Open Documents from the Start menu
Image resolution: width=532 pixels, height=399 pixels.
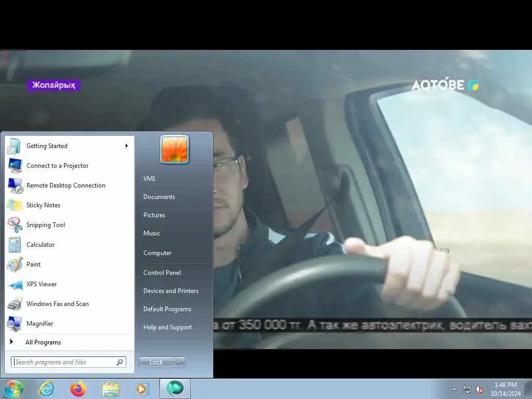point(159,197)
